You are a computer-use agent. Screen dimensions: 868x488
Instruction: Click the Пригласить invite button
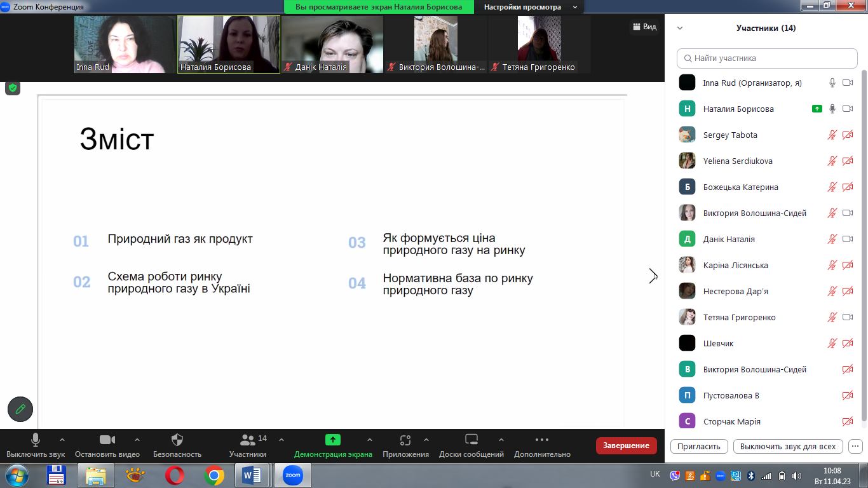[699, 446]
